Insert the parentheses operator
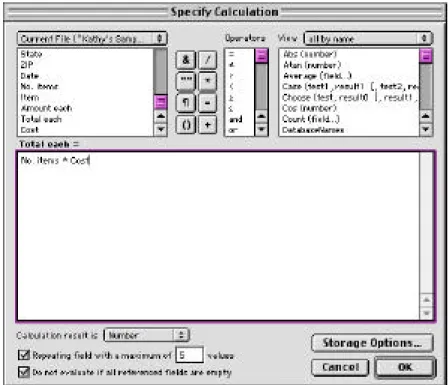The image size is (448, 385). (x=186, y=125)
